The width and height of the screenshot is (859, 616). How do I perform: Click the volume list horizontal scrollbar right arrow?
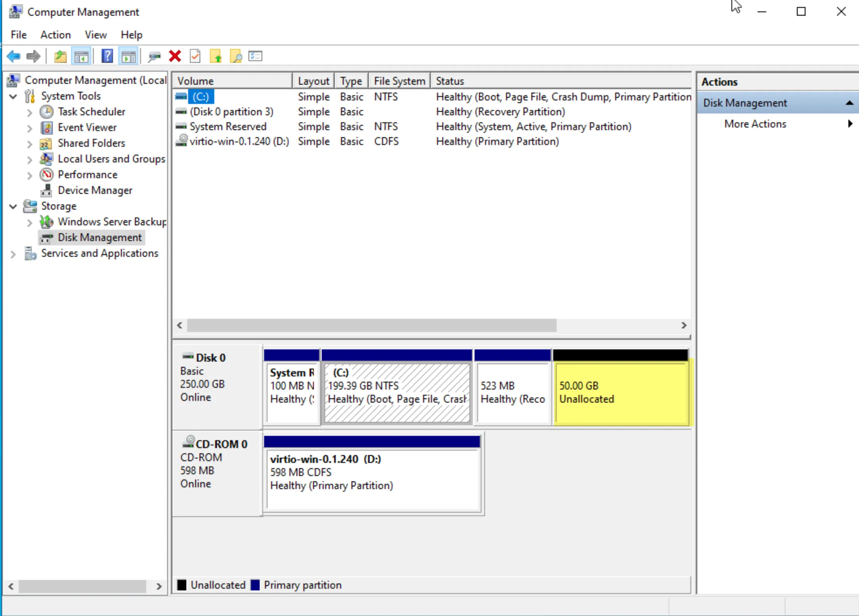684,325
